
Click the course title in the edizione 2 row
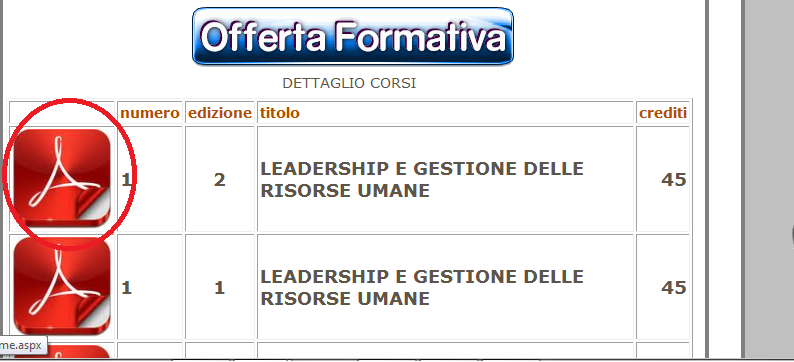pos(422,179)
